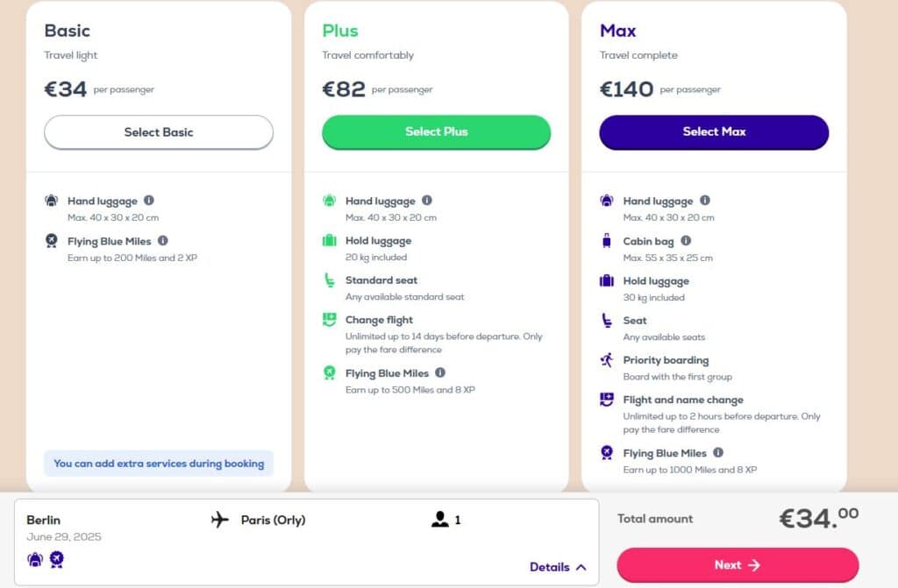This screenshot has height=588, width=898.
Task: Click the Priority boarding running person icon
Action: coord(606,360)
